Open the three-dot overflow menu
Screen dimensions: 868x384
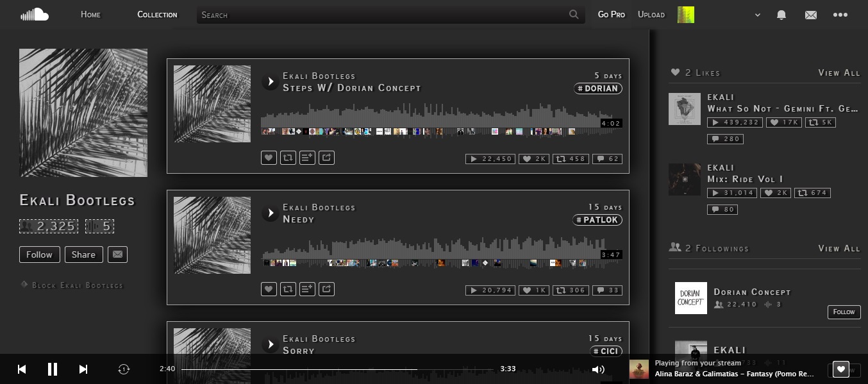pyautogui.click(x=840, y=14)
